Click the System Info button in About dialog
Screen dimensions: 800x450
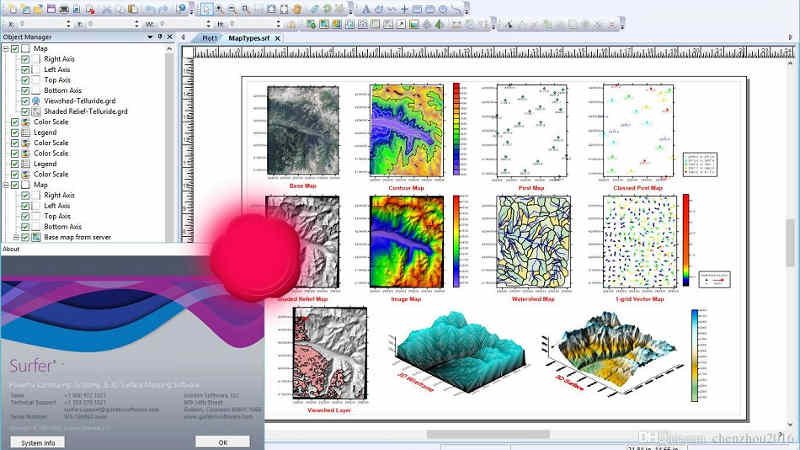[38, 442]
